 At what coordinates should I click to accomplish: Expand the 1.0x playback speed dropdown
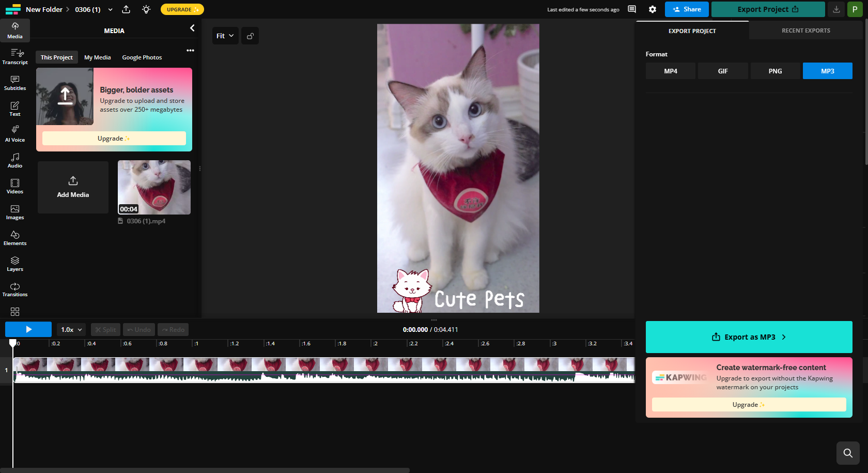click(71, 329)
